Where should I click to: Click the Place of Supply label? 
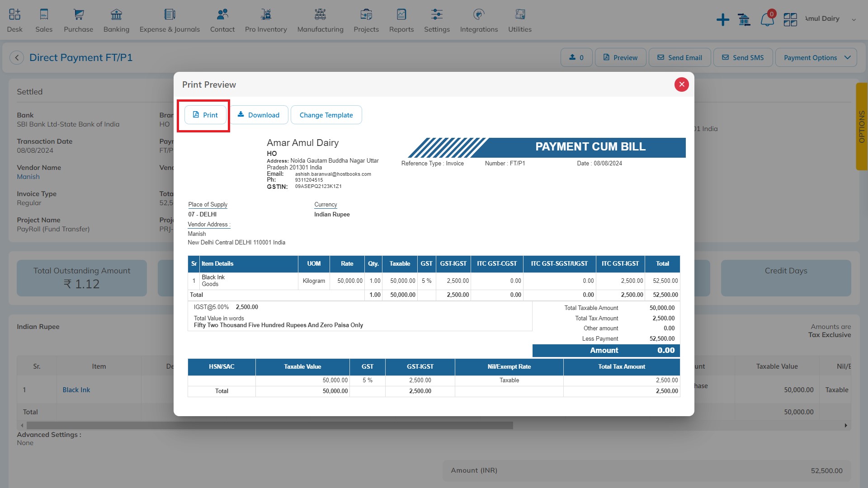click(x=208, y=204)
